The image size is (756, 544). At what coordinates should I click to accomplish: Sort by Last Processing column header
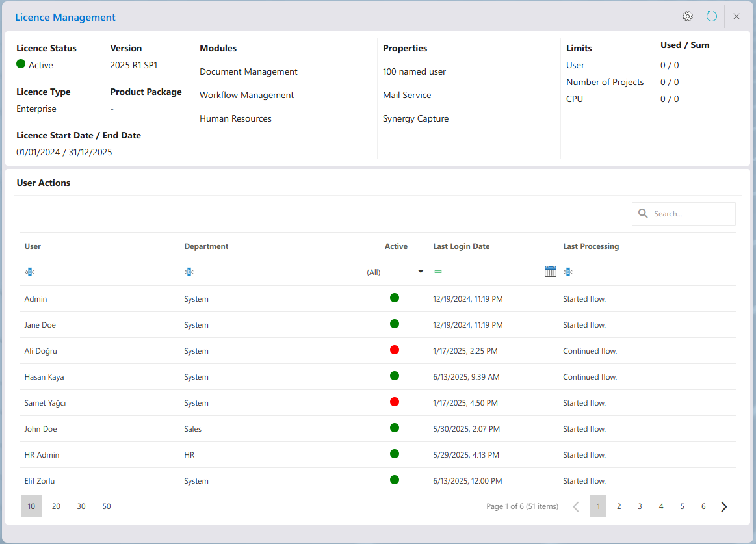(591, 246)
